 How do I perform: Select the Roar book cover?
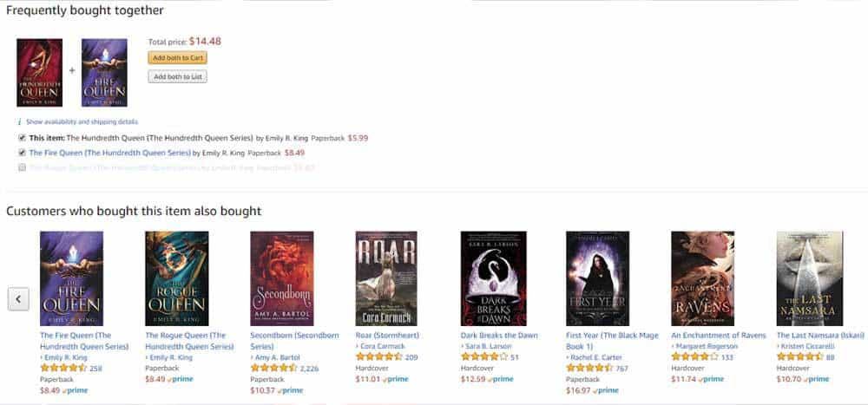(386, 278)
